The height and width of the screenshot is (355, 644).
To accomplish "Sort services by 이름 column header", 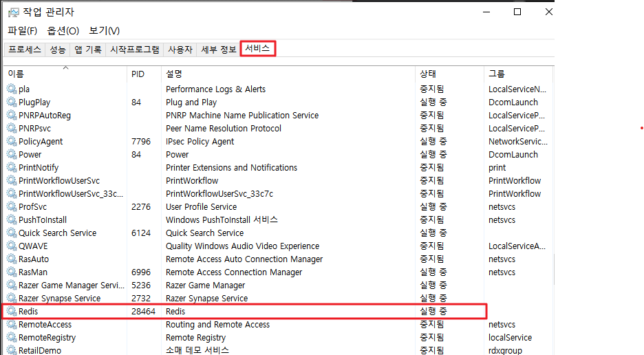I will pos(66,74).
